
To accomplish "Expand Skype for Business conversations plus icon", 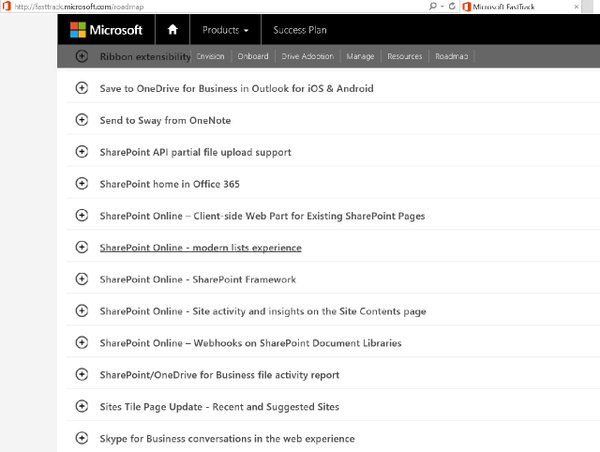I will (x=82, y=438).
